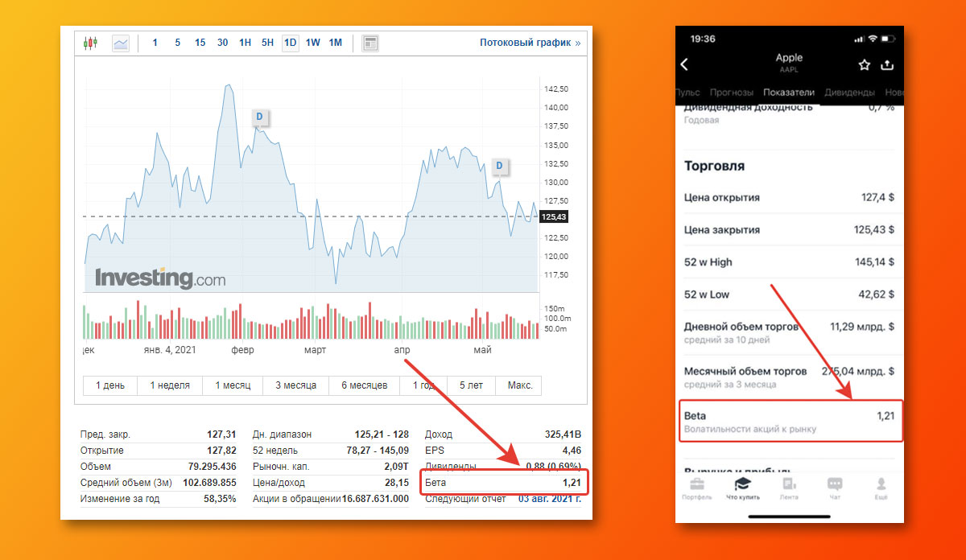Image resolution: width=966 pixels, height=560 pixels.
Task: Tap the favorite star icon
Action: [864, 64]
